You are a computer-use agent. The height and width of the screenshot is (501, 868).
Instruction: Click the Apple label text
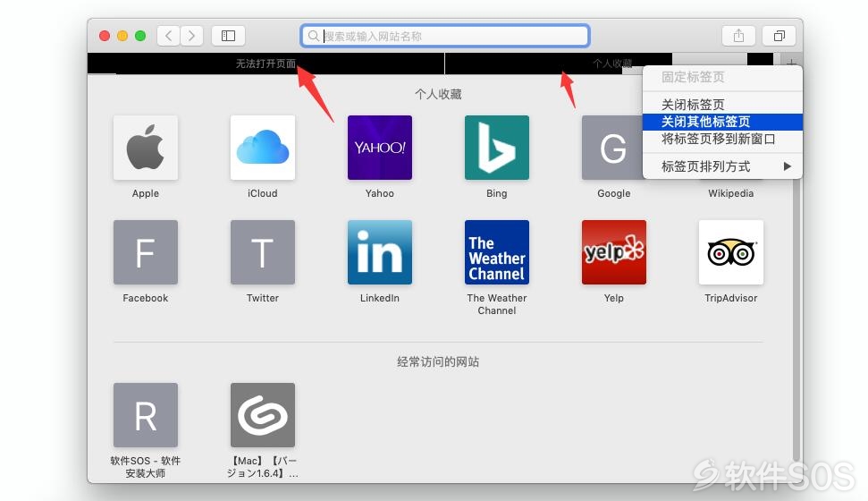click(x=146, y=193)
